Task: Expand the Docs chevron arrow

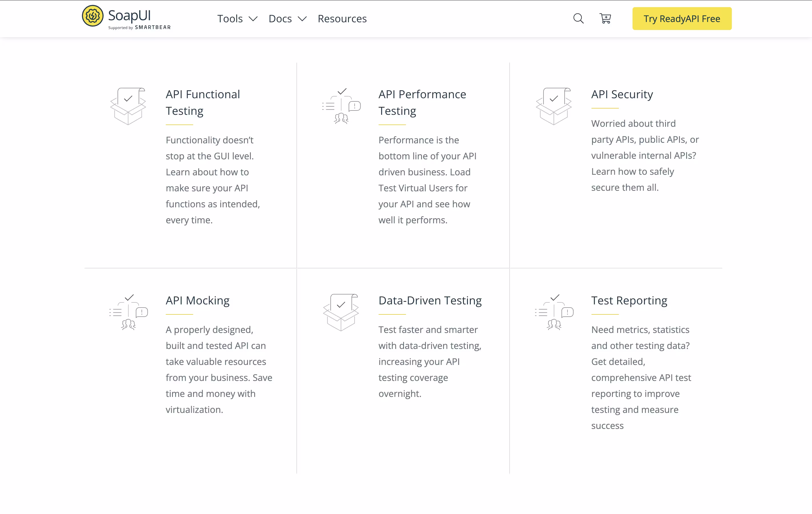Action: point(302,19)
